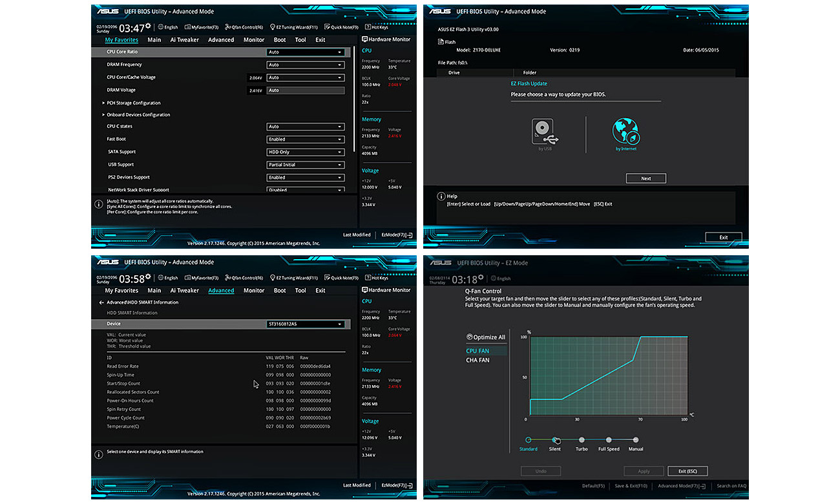The height and width of the screenshot is (504, 840).
Task: Select the Standard fan profile point
Action: tap(528, 440)
